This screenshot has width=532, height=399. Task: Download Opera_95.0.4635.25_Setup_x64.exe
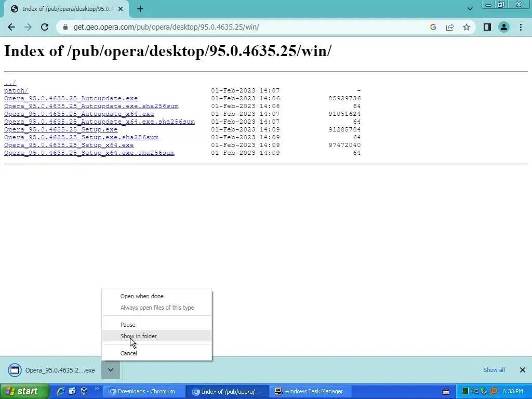[x=69, y=145]
